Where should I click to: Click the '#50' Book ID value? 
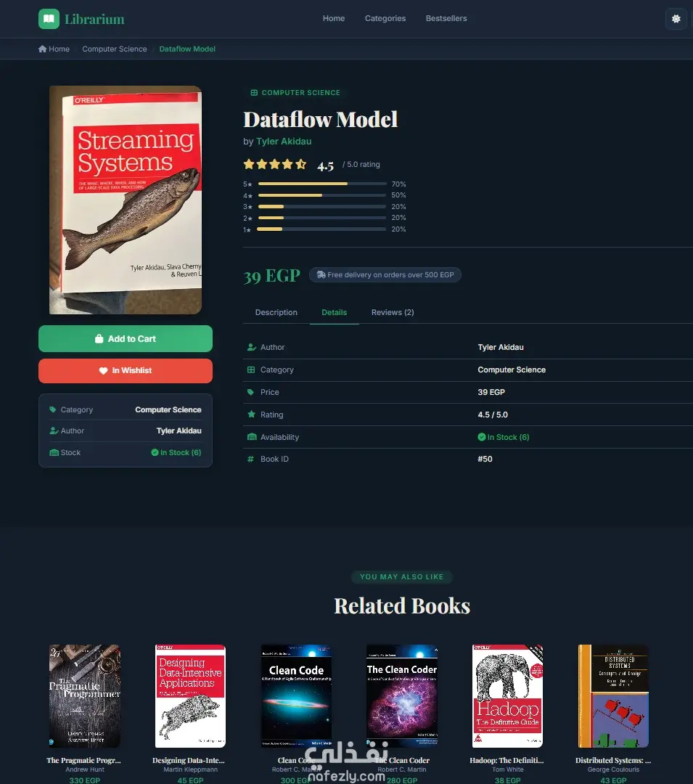(x=485, y=459)
